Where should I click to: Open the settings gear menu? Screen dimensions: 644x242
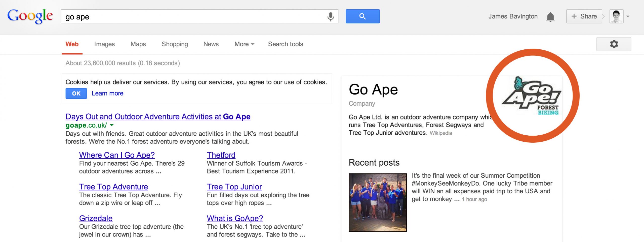pos(614,44)
